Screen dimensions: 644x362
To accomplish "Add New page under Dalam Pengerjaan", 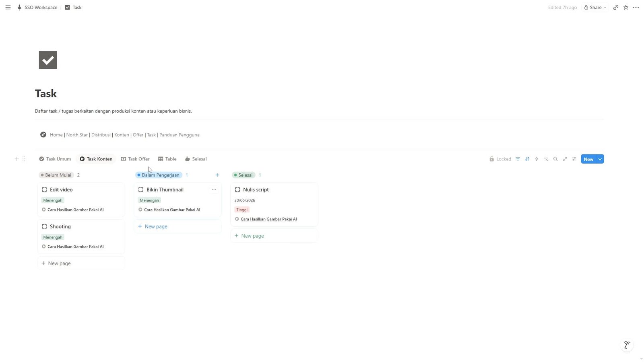I will point(178,226).
